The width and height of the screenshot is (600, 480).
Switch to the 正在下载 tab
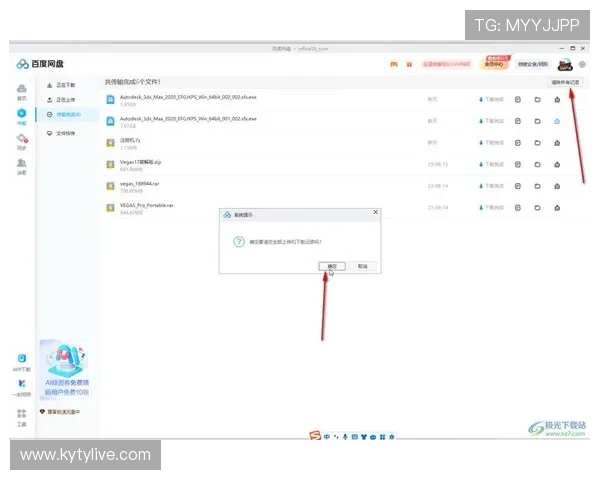(64, 85)
